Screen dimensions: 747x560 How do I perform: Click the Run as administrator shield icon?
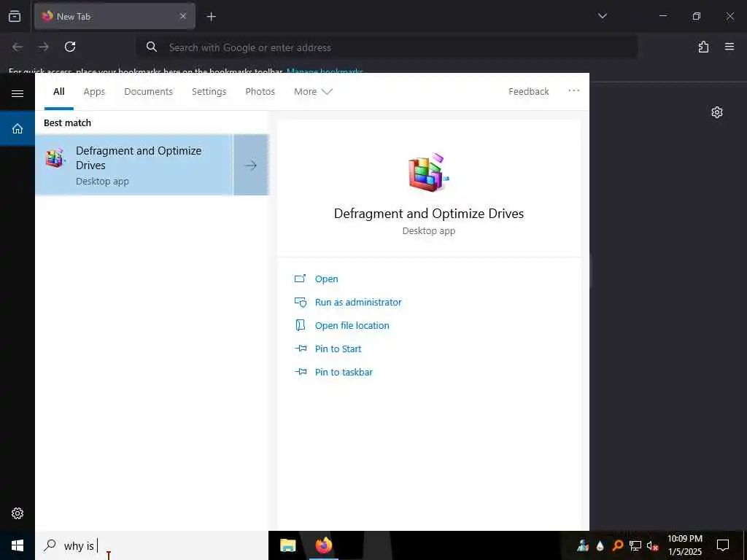tap(300, 302)
